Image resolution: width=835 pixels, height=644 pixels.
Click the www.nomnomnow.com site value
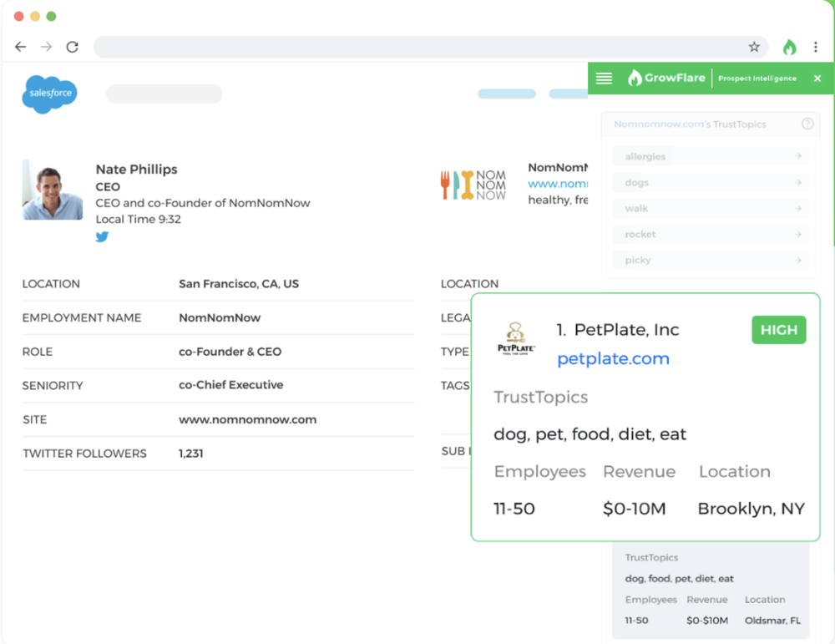(248, 420)
